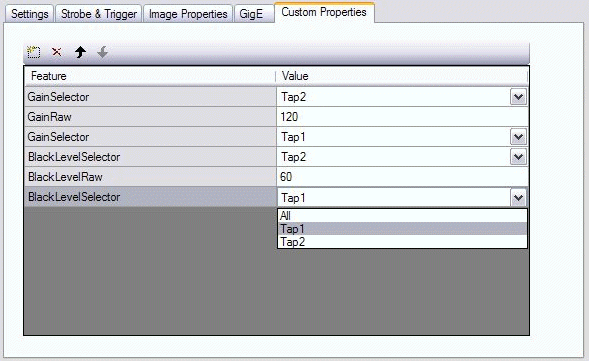
Task: Click the red delete property icon
Action: pos(57,52)
